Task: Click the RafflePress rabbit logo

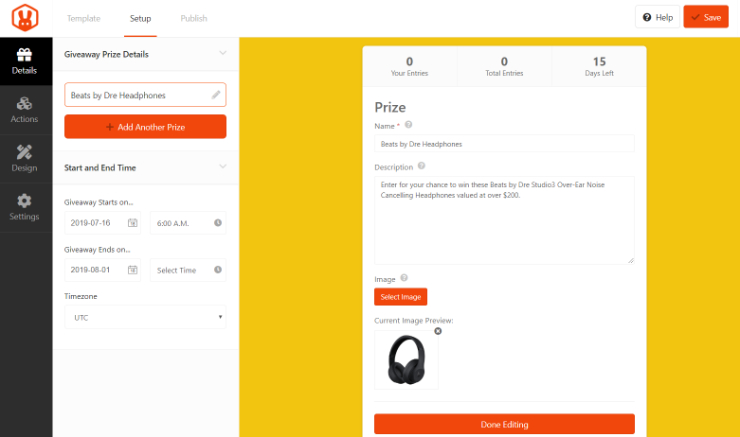Action: [x=25, y=18]
